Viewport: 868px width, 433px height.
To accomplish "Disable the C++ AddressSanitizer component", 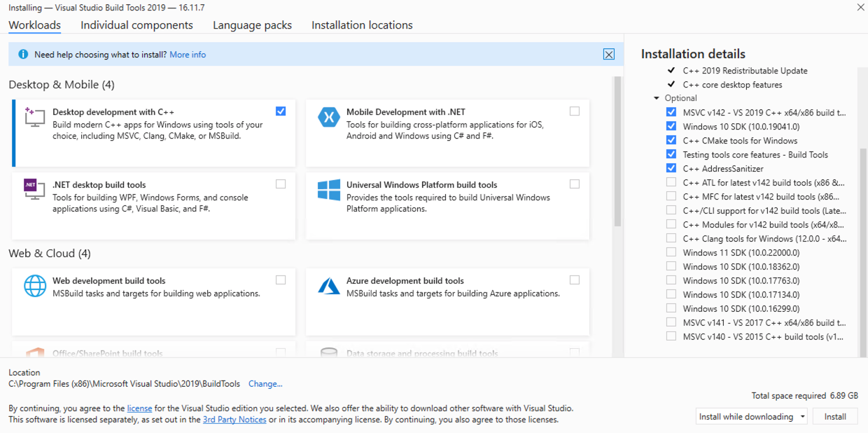I will 671,168.
